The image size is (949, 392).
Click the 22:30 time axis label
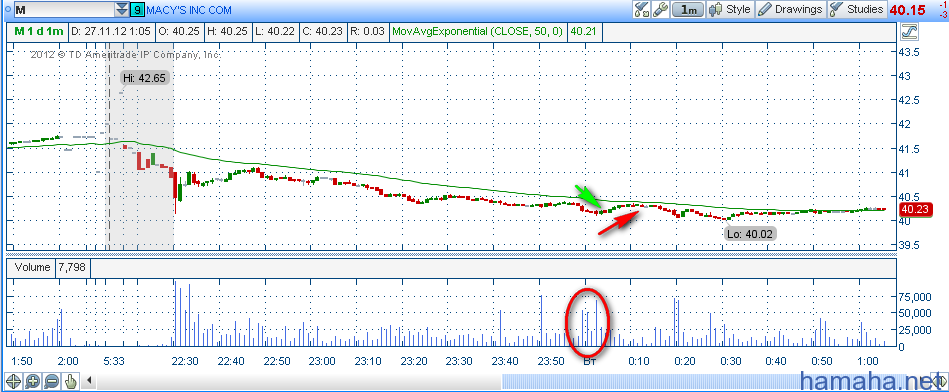[185, 361]
